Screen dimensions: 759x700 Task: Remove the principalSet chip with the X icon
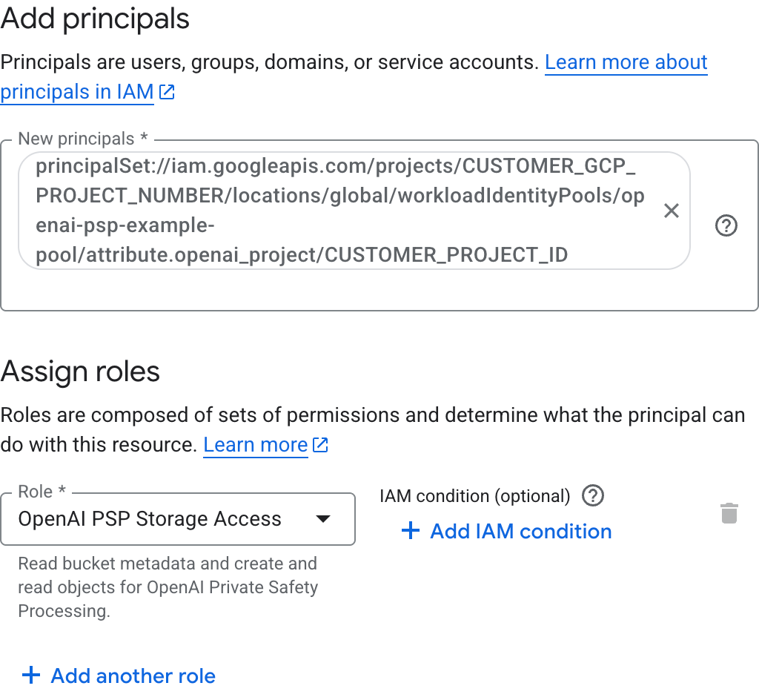(x=672, y=211)
